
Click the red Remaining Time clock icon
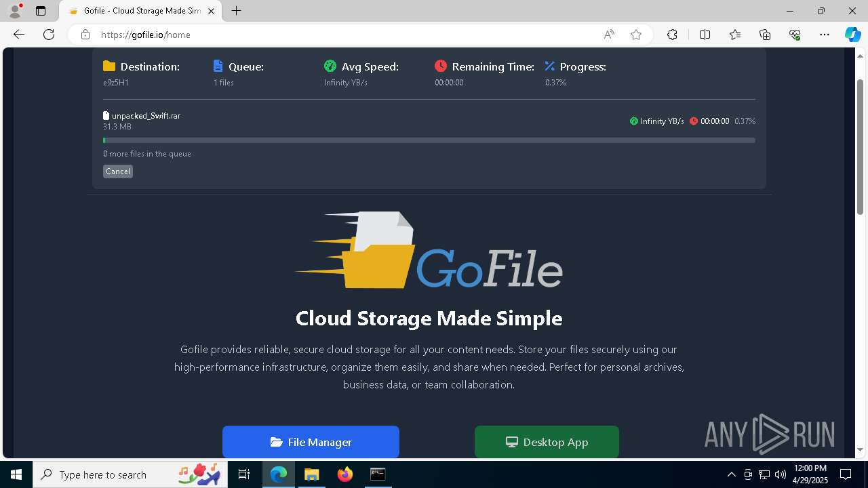441,66
